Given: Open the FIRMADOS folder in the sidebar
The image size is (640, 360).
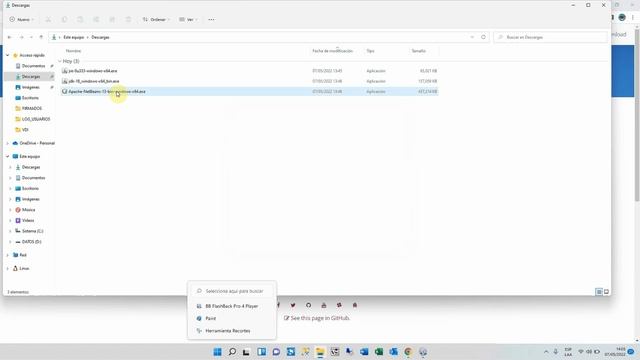Looking at the screenshot, I should pos(32,109).
